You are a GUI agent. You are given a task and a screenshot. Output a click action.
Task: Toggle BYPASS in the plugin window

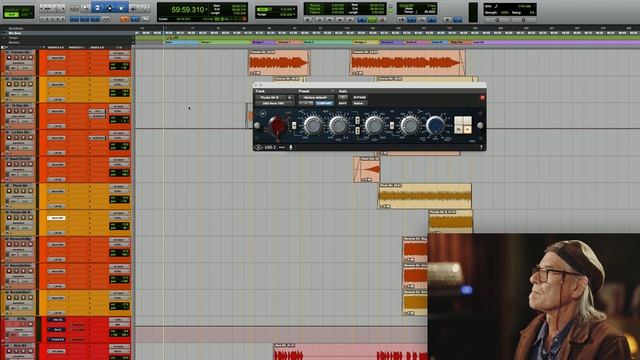360,98
